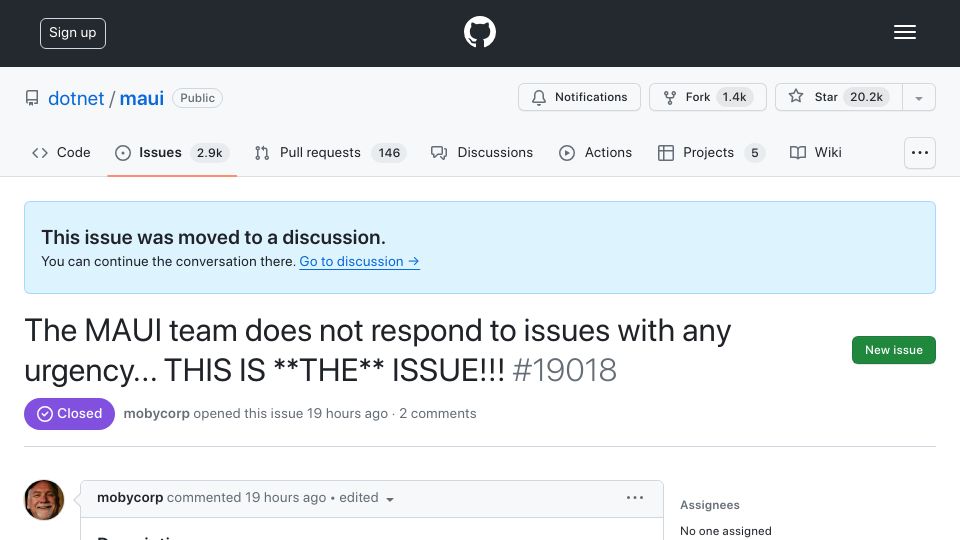
Task: Open the Pull requests tab
Action: point(330,152)
